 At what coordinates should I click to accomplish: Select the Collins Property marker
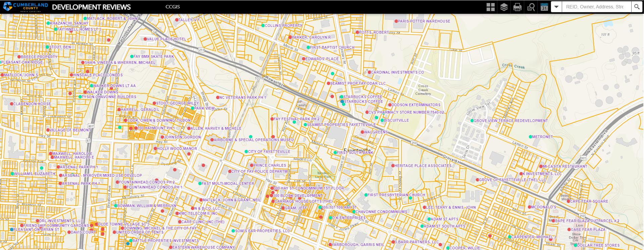pyautogui.click(x=263, y=26)
